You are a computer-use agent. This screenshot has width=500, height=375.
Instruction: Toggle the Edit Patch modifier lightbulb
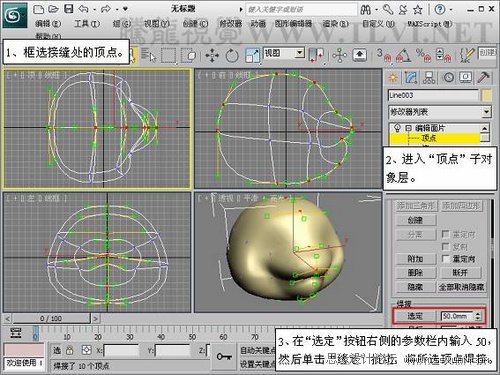coord(397,128)
